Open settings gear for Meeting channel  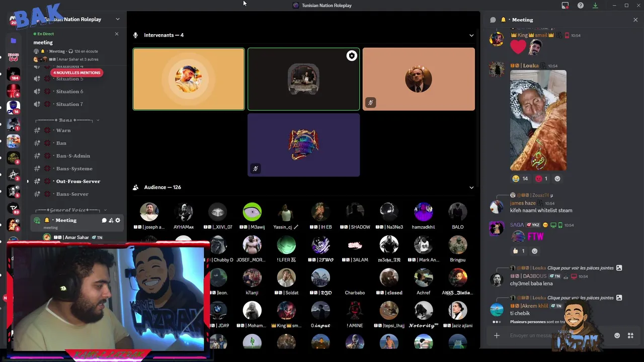(118, 220)
